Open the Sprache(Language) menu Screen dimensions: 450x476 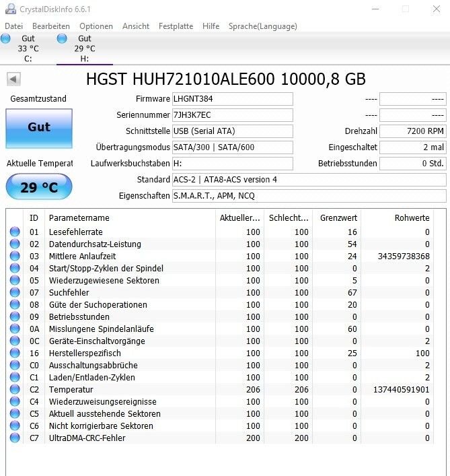coord(263,26)
